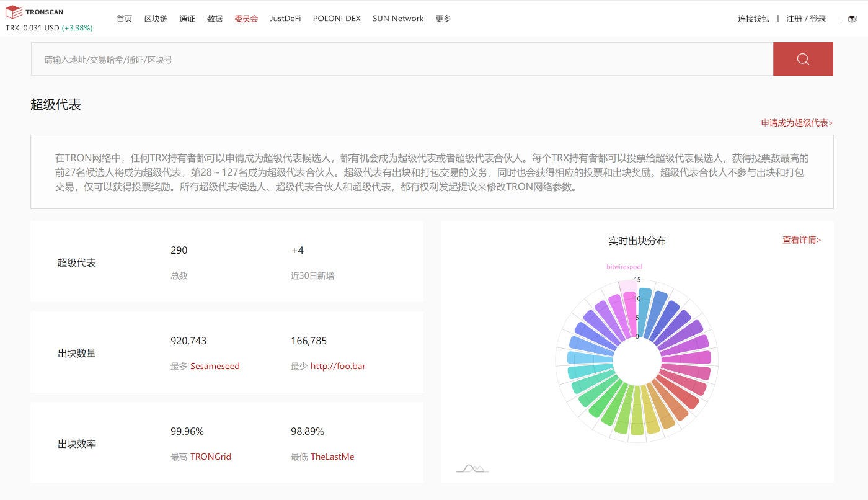
Task: Open JustDeFi from the navigation bar
Action: click(285, 19)
